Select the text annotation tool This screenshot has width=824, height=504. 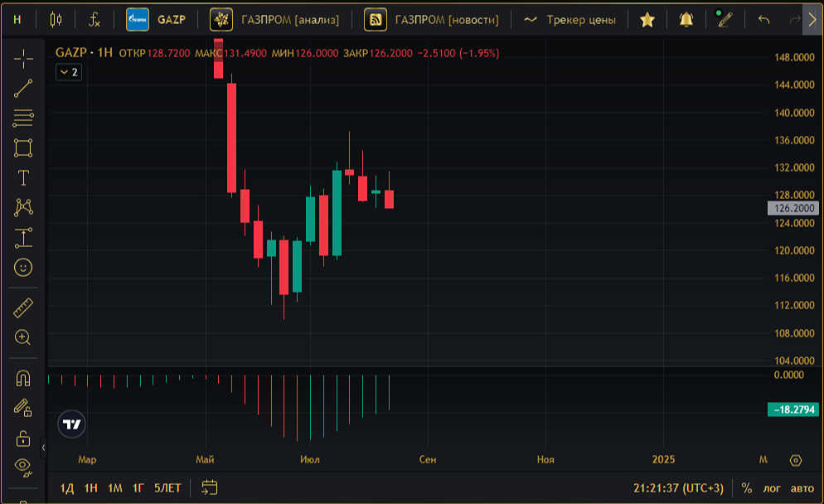click(23, 177)
